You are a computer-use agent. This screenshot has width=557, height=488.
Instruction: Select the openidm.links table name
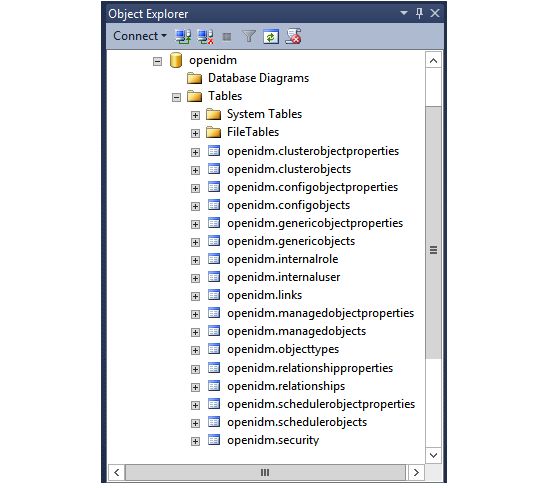[x=265, y=295]
